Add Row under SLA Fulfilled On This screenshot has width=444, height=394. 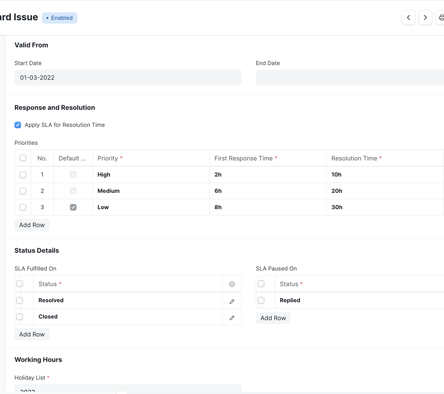pyautogui.click(x=32, y=334)
